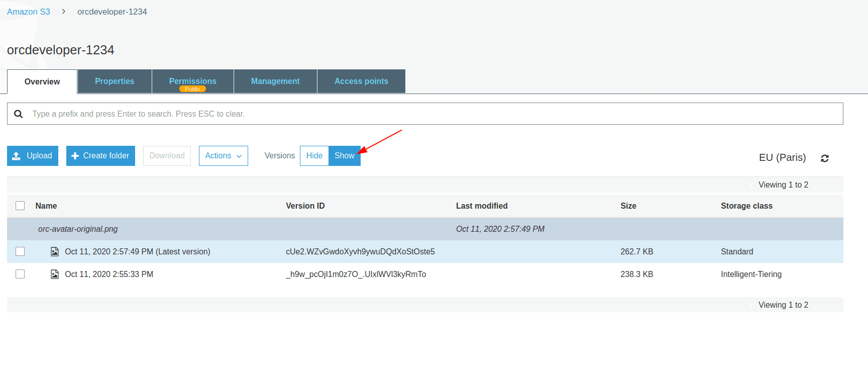The image size is (868, 366).
Task: Open the Management tab
Action: (275, 81)
